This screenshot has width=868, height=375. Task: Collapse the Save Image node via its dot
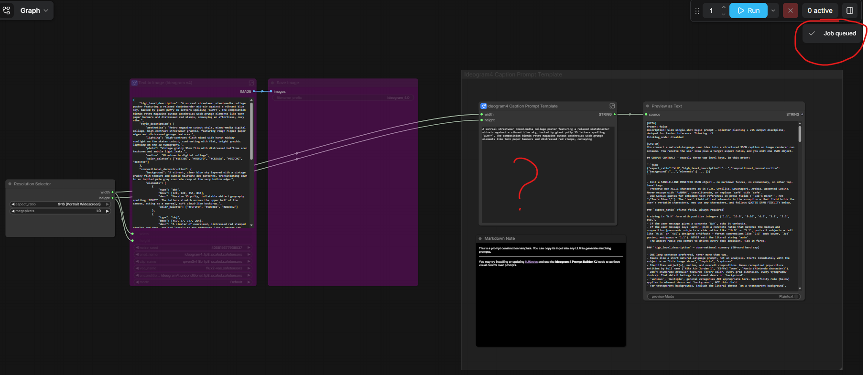pyautogui.click(x=272, y=83)
